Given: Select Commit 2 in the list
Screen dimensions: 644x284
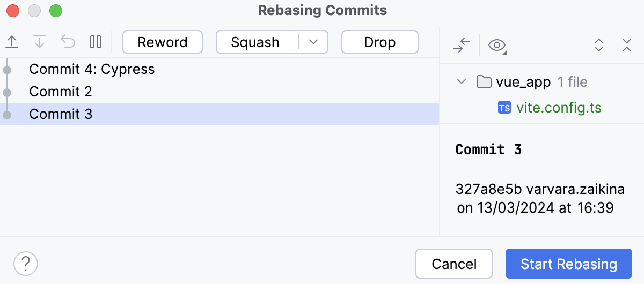Looking at the screenshot, I should pos(61,92).
